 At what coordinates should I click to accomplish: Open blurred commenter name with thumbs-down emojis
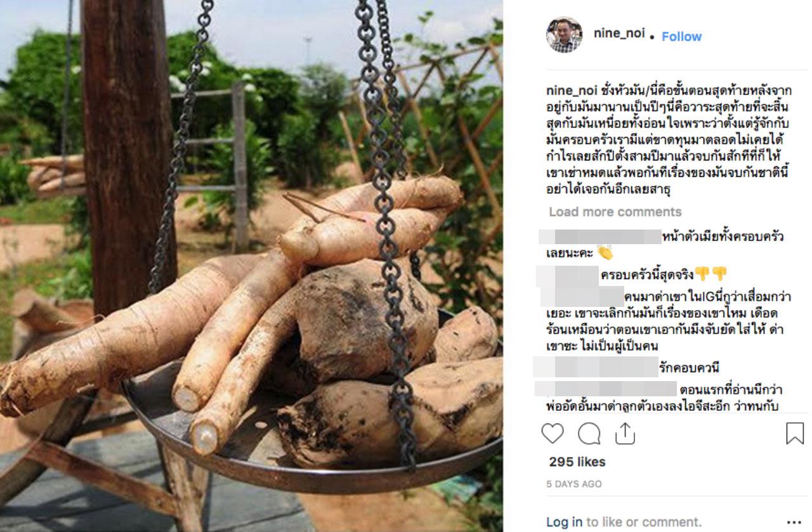(x=568, y=275)
